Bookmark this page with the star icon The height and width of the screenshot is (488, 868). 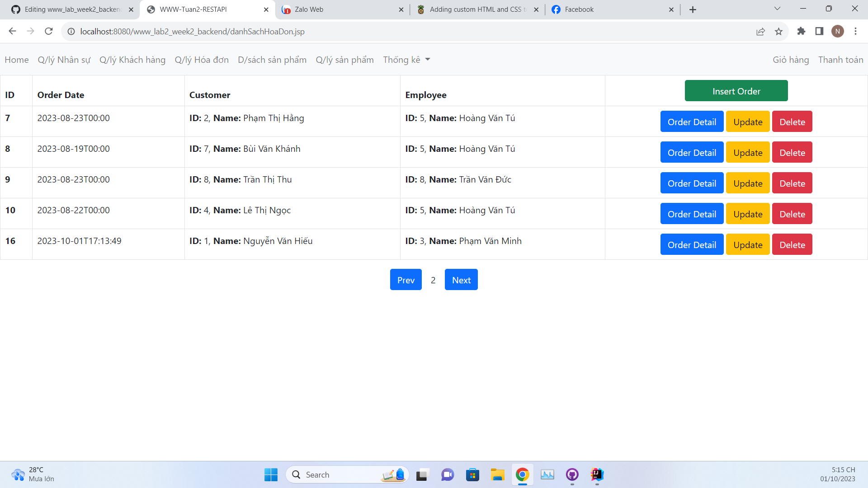(778, 31)
